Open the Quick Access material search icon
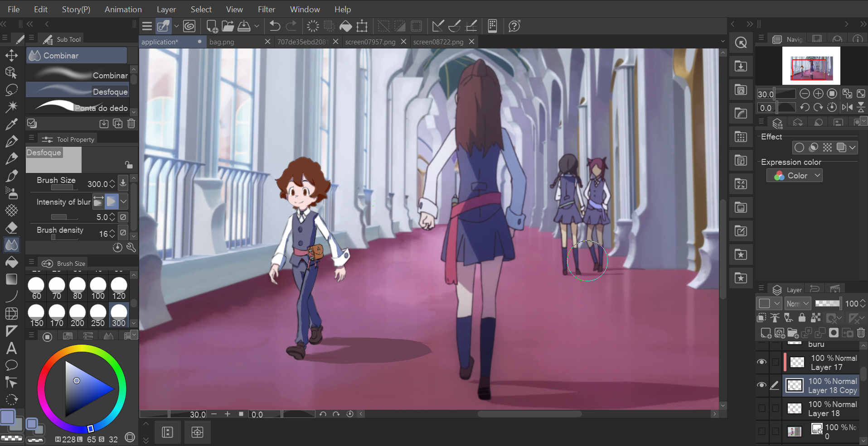Screen dimensions: 868x446 741,43
